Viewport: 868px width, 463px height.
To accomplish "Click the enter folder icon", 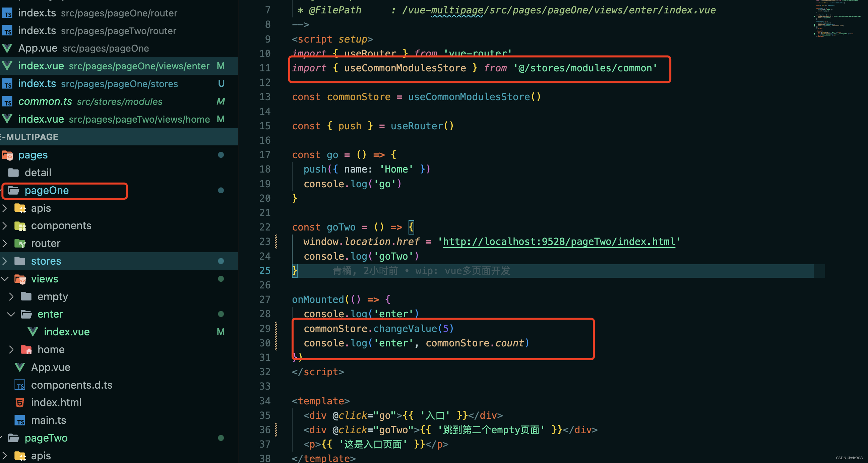I will coord(26,314).
